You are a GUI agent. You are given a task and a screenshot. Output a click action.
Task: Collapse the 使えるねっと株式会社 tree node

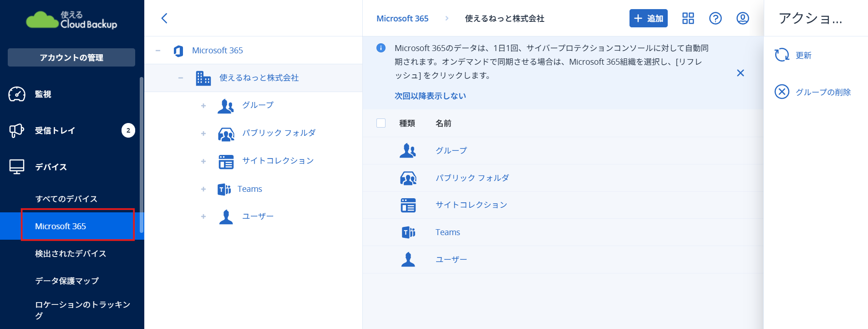click(x=181, y=78)
